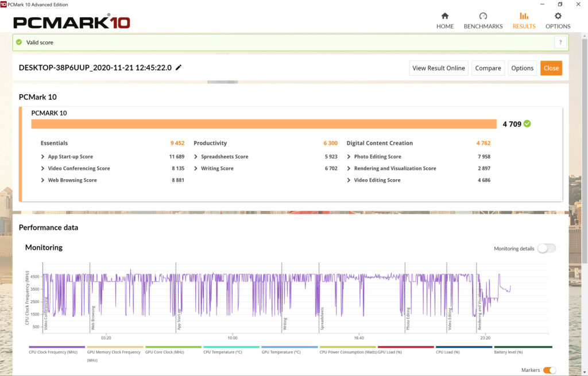This screenshot has height=376, width=588.
Task: Click the help question mark button
Action: pyautogui.click(x=560, y=42)
